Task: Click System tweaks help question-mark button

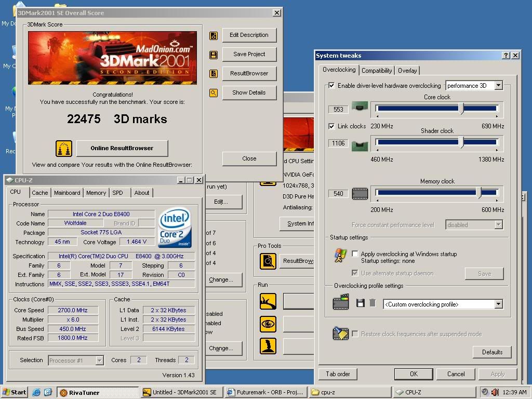Action: [506, 55]
